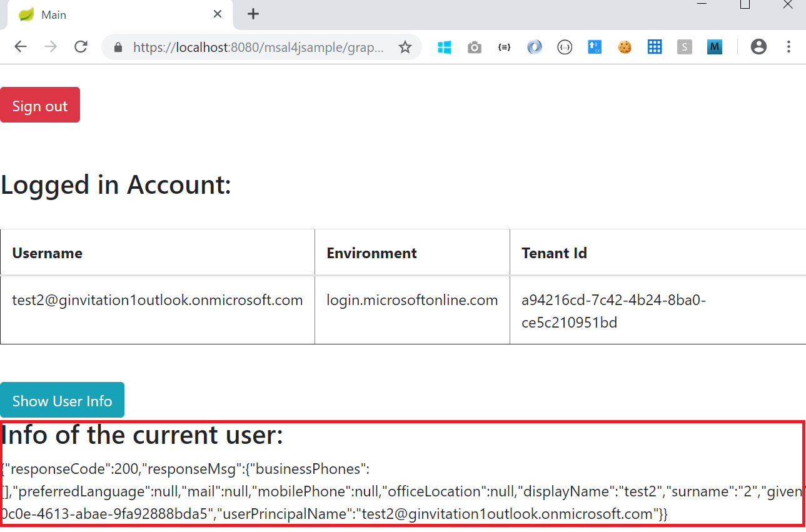The image size is (806, 532).
Task: Navigate back with the arrow
Action: 21,47
